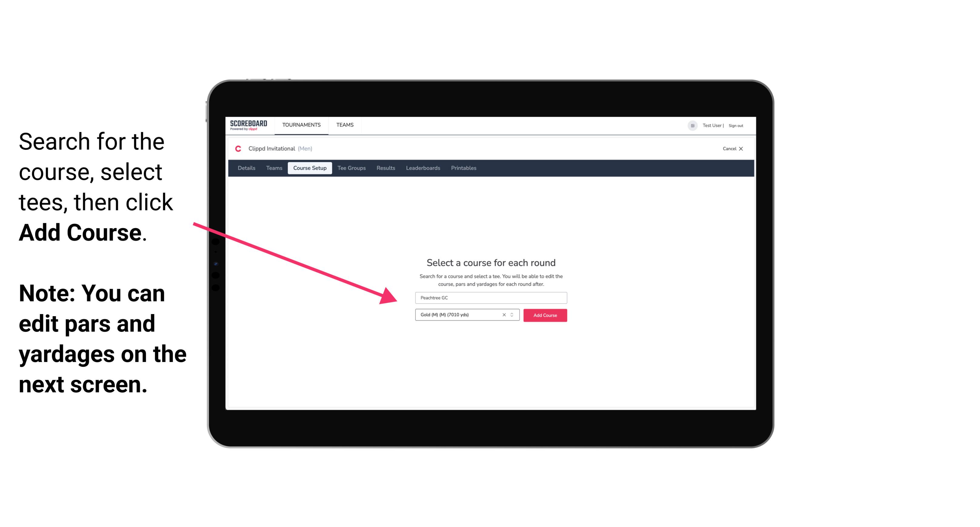This screenshot has width=980, height=527.
Task: Click the Printables tab
Action: (x=463, y=168)
